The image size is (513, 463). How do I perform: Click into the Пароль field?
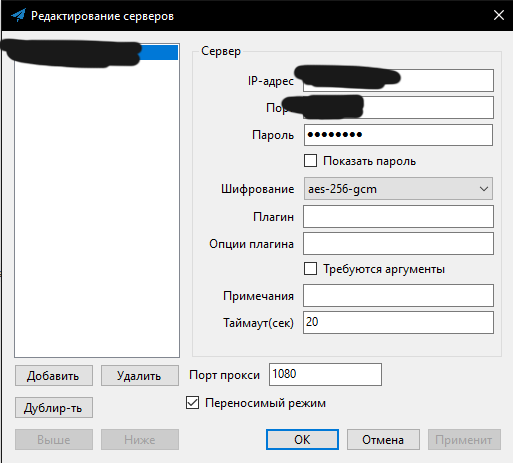point(398,135)
